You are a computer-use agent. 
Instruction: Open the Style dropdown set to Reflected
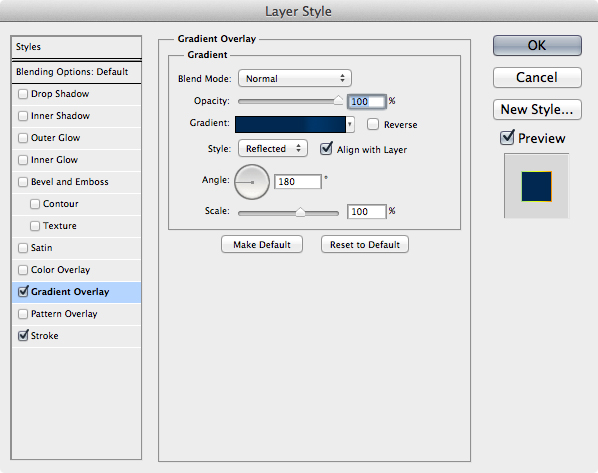[x=273, y=148]
